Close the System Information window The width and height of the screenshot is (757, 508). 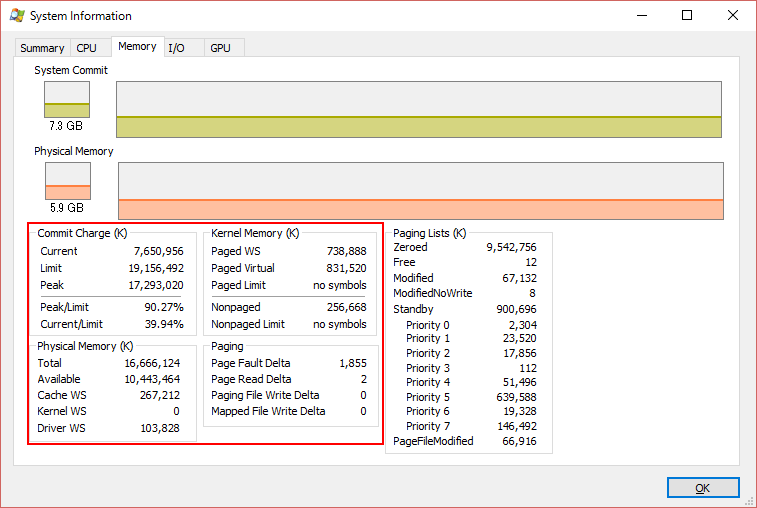click(x=732, y=15)
